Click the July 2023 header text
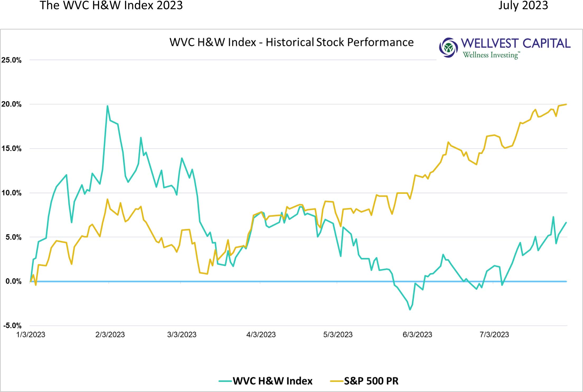This screenshot has width=583, height=392. 523,5
